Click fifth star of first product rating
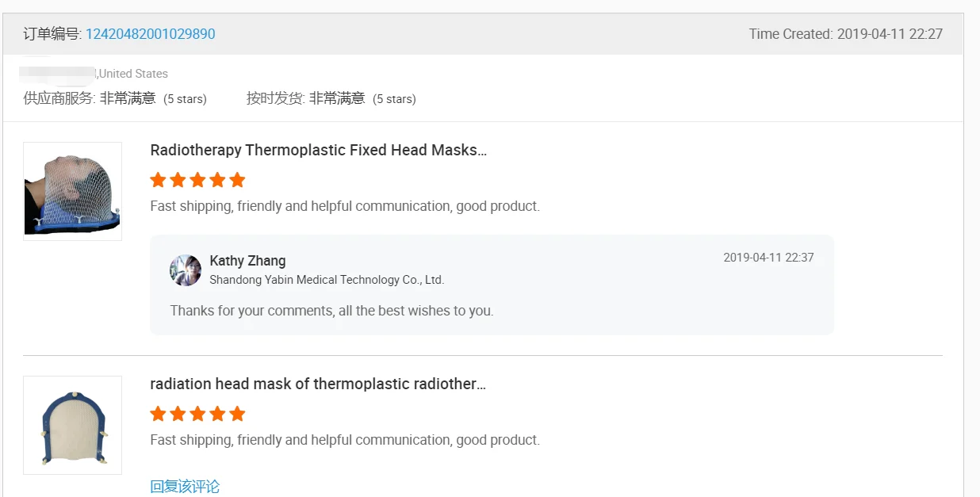 tap(237, 180)
